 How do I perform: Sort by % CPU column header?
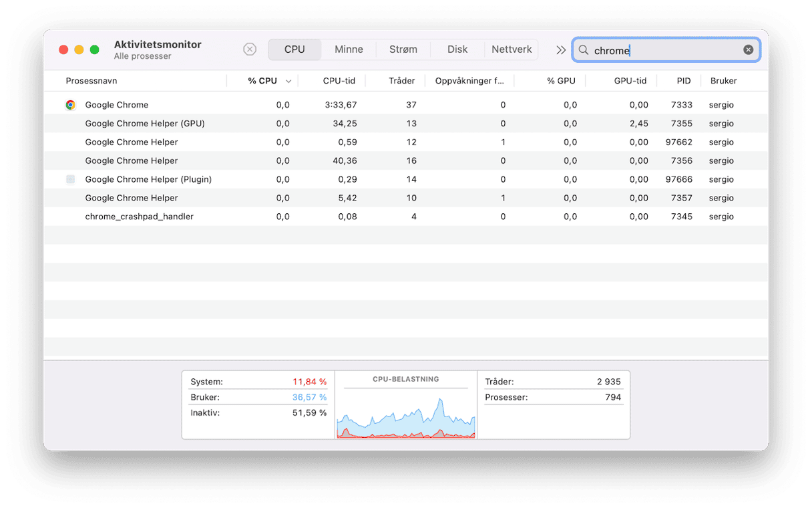(262, 81)
